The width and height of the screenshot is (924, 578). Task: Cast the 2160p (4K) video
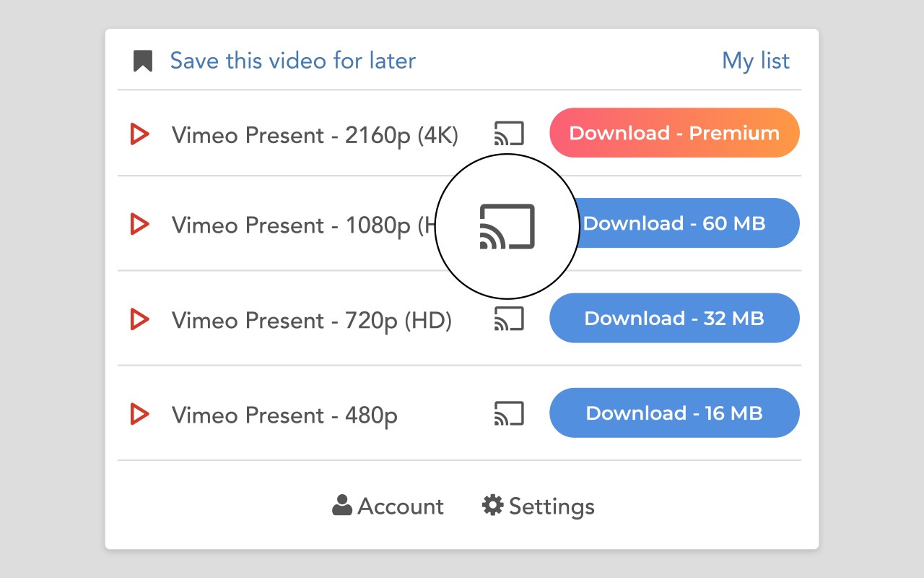[509, 134]
